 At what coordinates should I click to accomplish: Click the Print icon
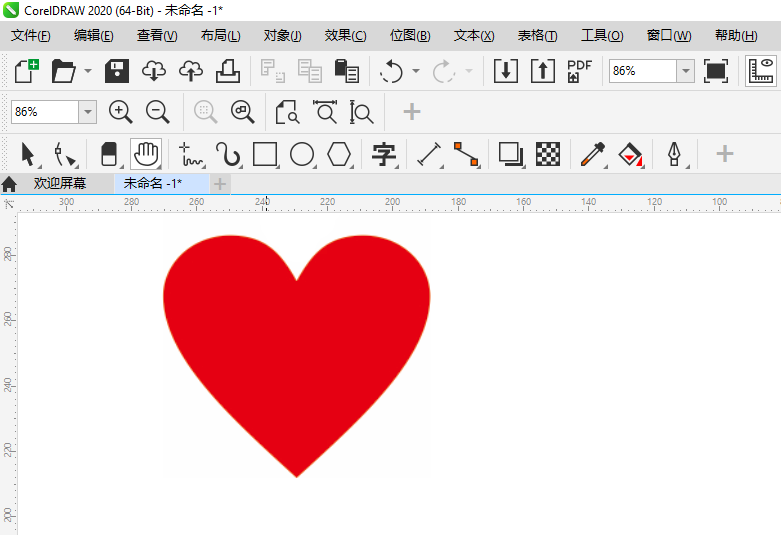(228, 71)
